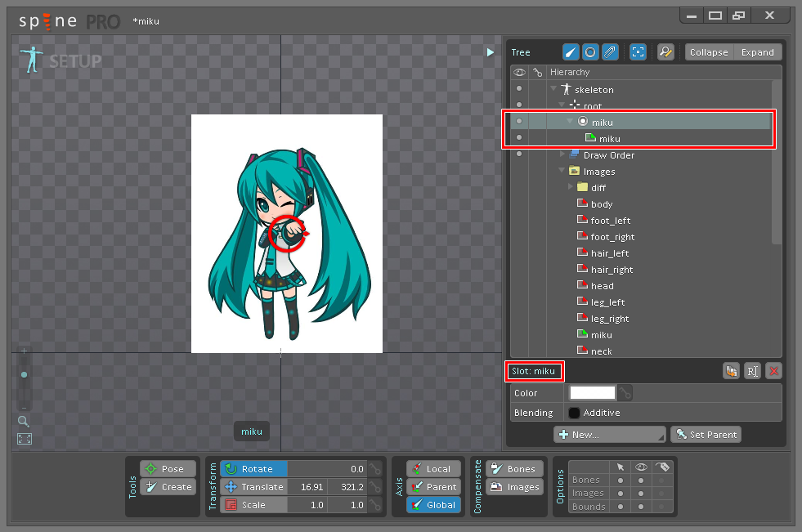Toggle Compensate Images button
The image size is (802, 532).
click(x=513, y=487)
